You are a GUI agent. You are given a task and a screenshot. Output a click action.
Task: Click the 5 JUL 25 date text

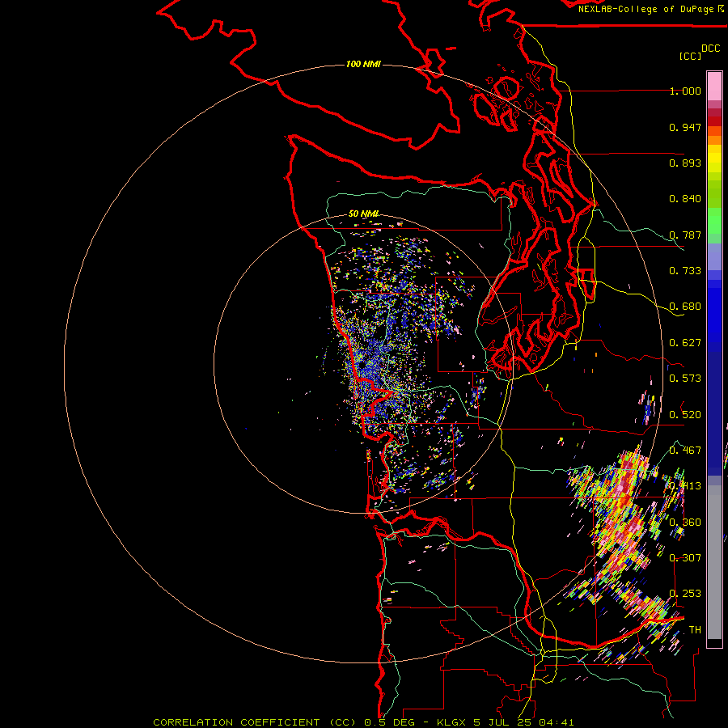pos(503,722)
